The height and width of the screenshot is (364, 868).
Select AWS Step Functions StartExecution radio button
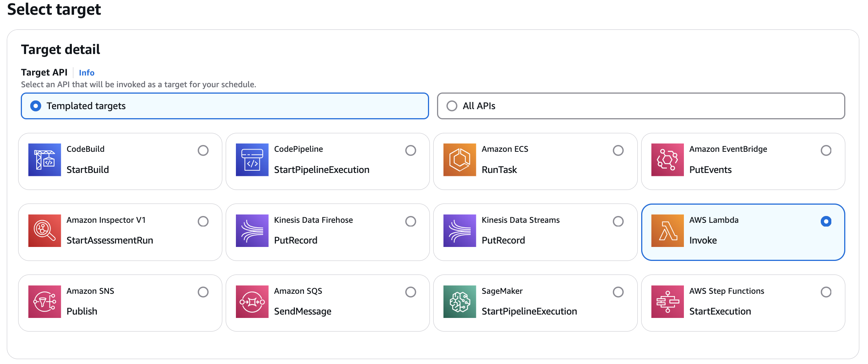coord(826,292)
